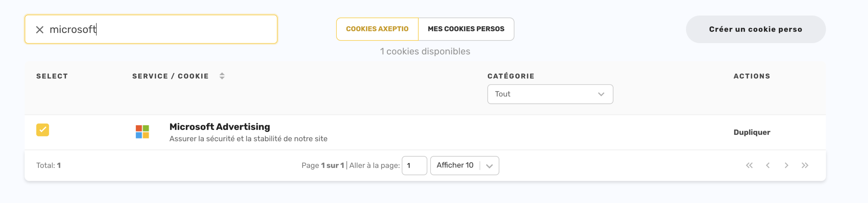
Task: Click Dupliquer for Microsoft Advertising
Action: (x=752, y=132)
